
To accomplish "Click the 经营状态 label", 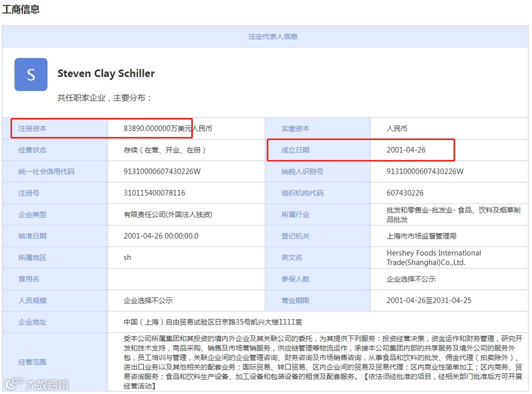I will pyautogui.click(x=32, y=150).
